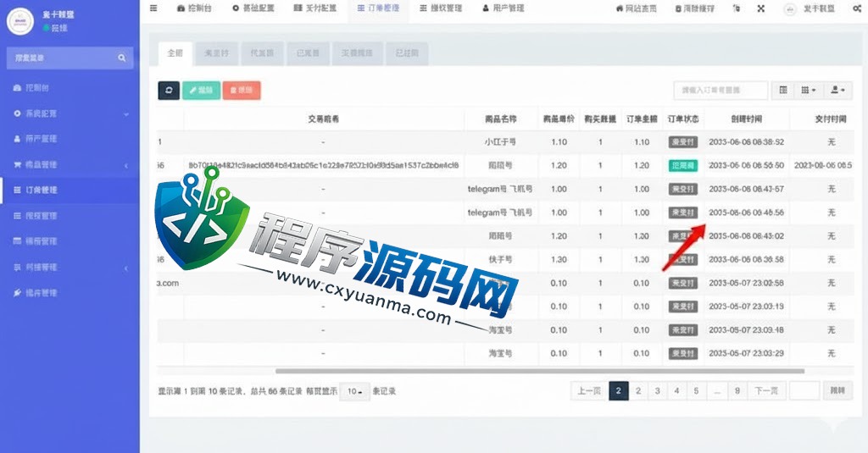Toggle the hamburger menu icon in top bar
The width and height of the screenshot is (868, 453).
click(153, 8)
